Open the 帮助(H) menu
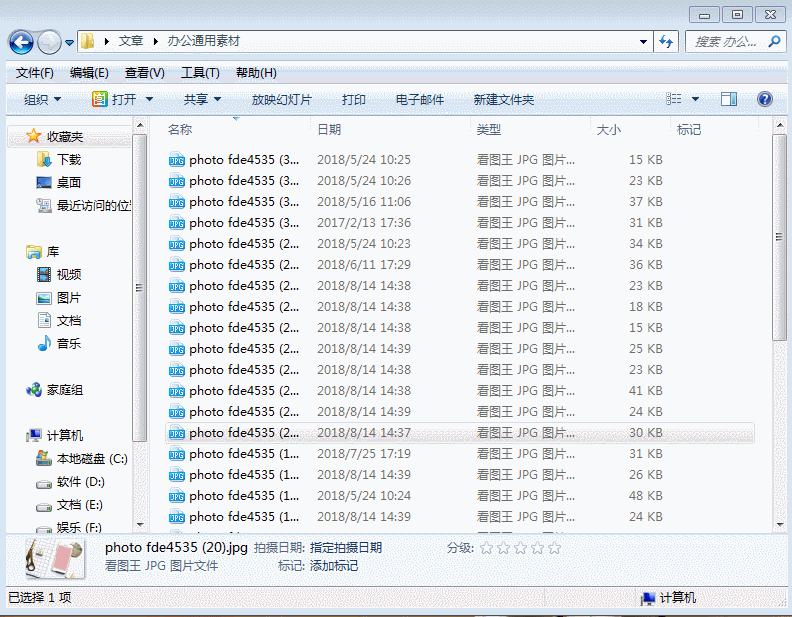Viewport: 792px width, 617px height. pyautogui.click(x=256, y=73)
